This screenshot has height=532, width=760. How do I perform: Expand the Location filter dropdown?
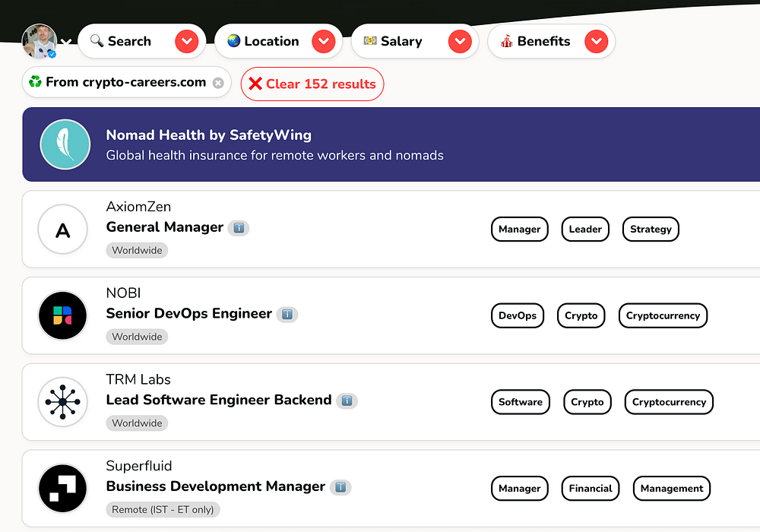[324, 42]
